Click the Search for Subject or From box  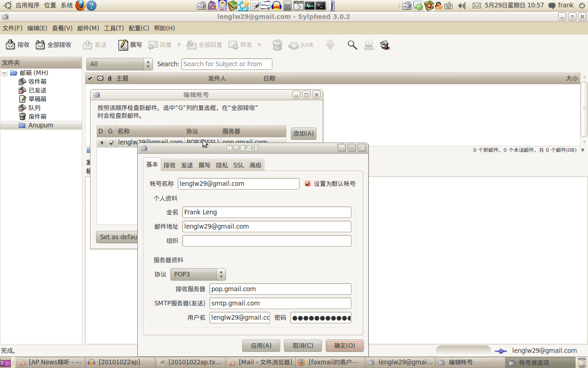227,64
